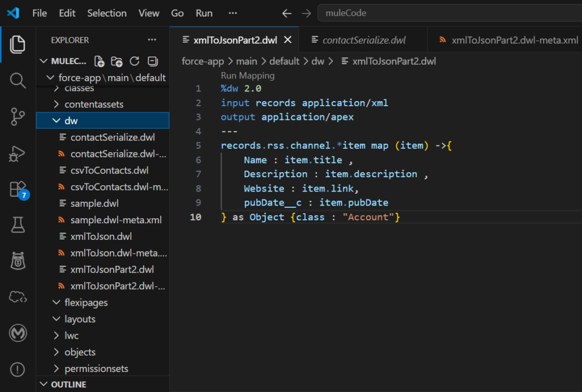This screenshot has width=582, height=392.
Task: Open the Search view icon
Action: point(18,80)
